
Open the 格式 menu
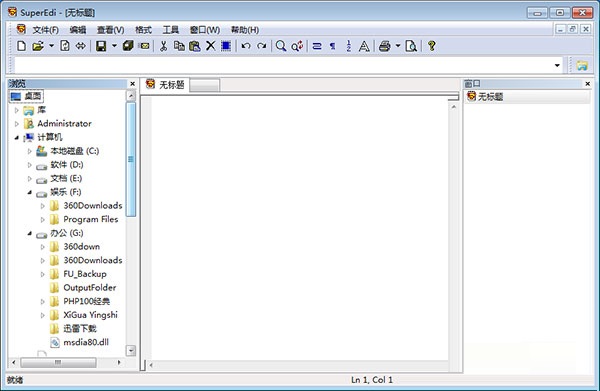click(x=143, y=30)
